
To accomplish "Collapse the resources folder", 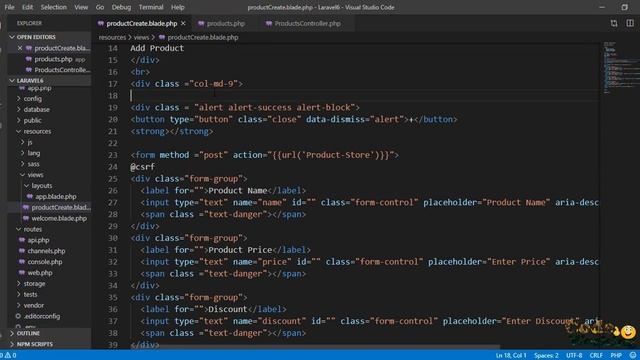I will 37,131.
